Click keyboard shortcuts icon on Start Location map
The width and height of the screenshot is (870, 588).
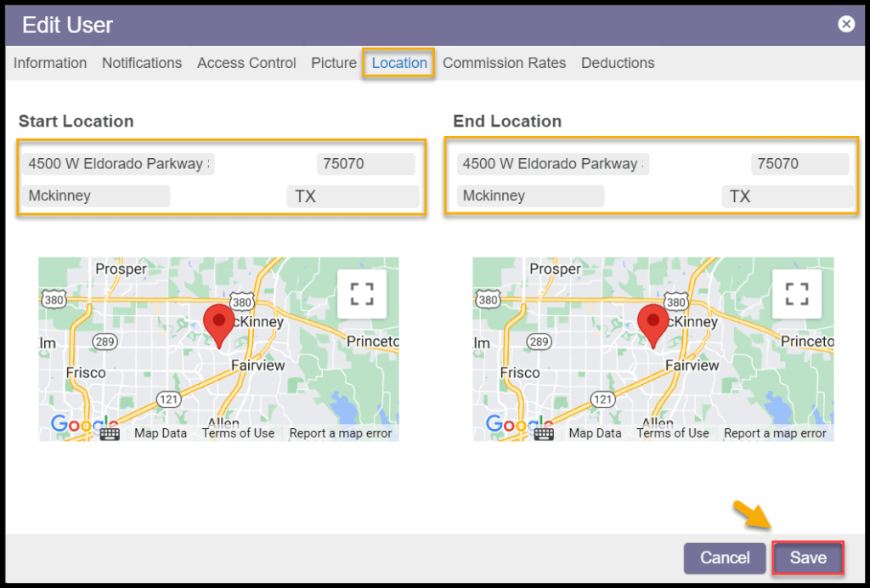click(110, 433)
